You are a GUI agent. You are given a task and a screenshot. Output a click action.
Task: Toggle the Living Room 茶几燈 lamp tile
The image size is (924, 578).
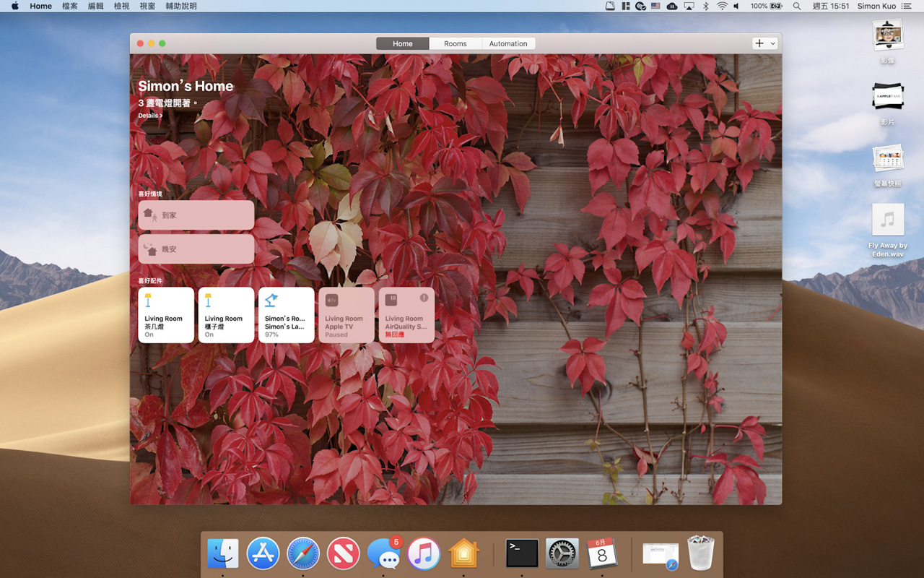[x=166, y=315]
